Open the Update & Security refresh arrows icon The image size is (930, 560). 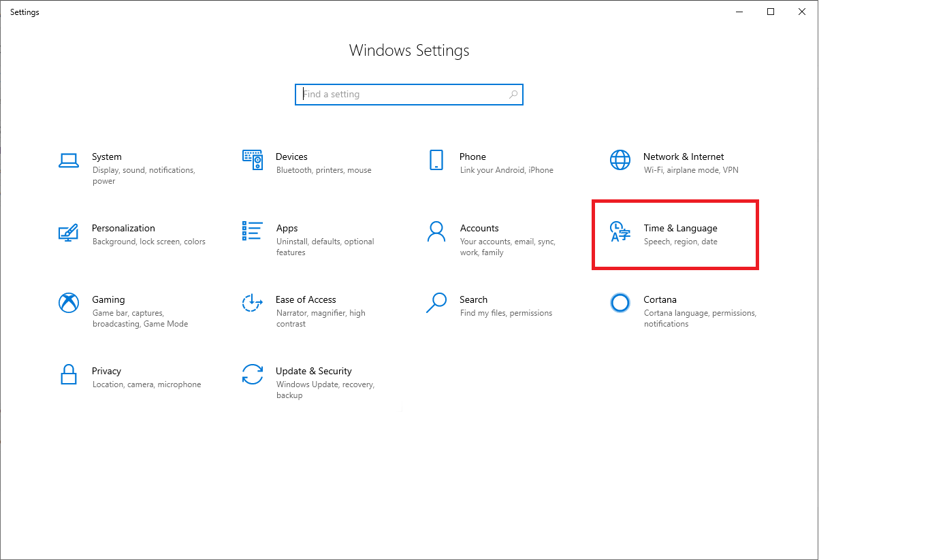[x=253, y=374]
